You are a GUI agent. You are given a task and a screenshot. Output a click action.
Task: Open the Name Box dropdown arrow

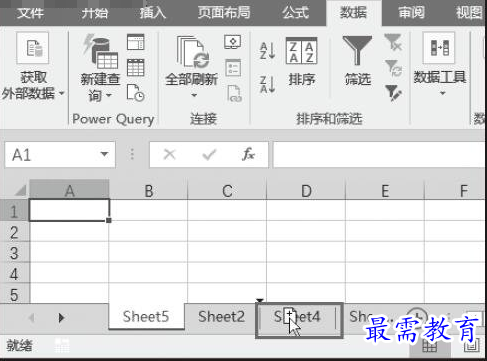click(x=104, y=154)
